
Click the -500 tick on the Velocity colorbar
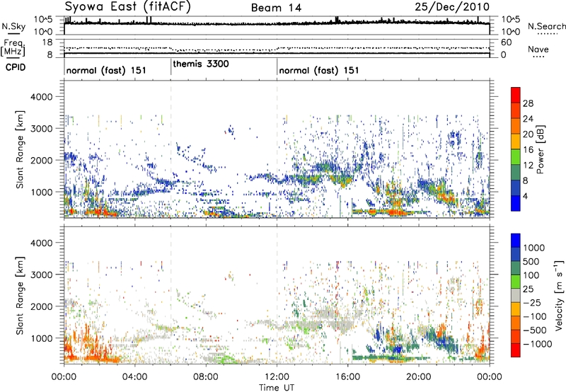(534, 330)
